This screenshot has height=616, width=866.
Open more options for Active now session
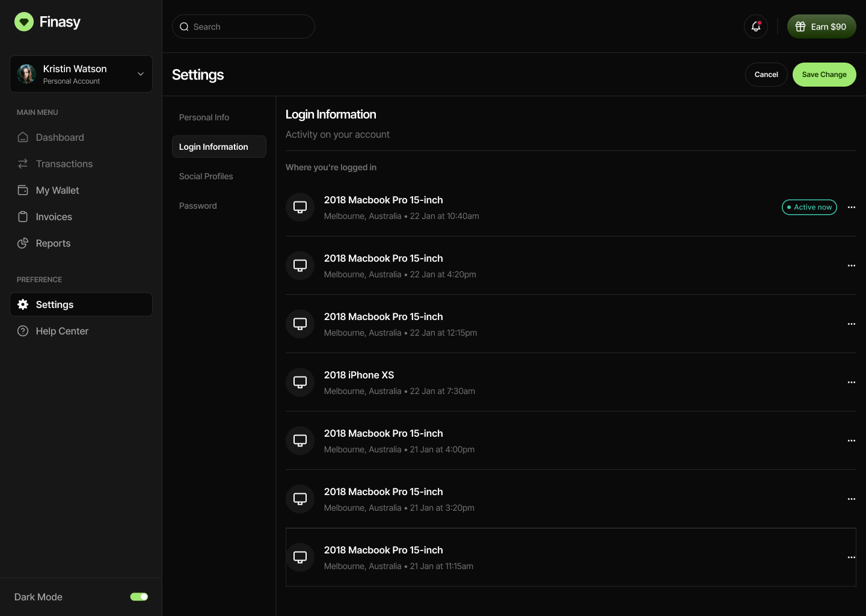[852, 207]
